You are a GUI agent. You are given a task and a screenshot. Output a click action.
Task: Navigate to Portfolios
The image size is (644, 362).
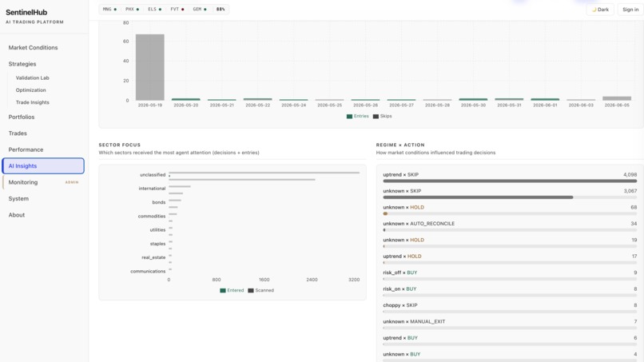click(22, 117)
